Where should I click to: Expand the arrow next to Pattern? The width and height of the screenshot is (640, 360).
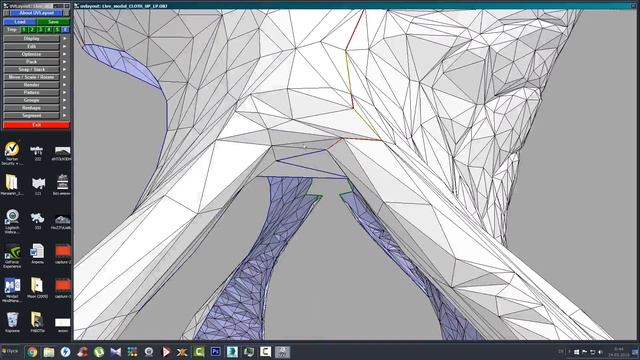coord(64,92)
